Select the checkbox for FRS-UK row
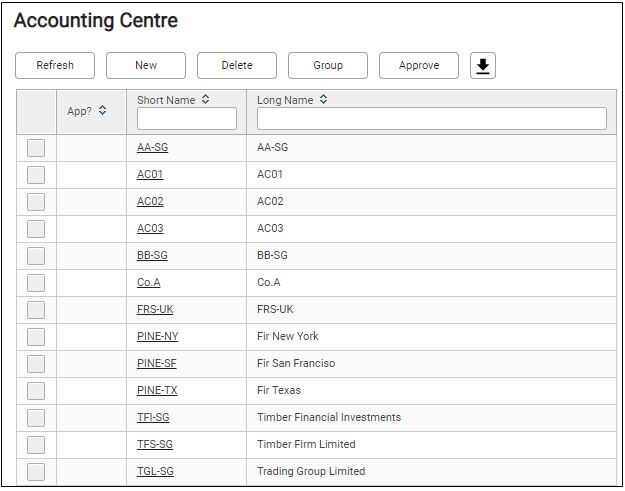The width and height of the screenshot is (625, 491). coord(36,310)
